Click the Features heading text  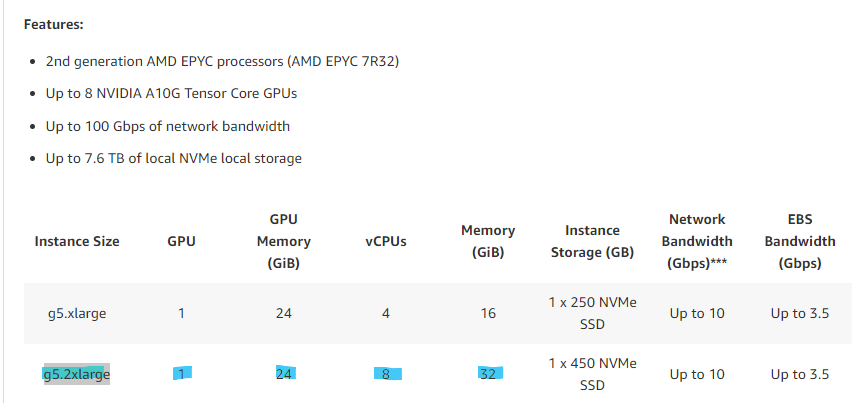[x=53, y=23]
